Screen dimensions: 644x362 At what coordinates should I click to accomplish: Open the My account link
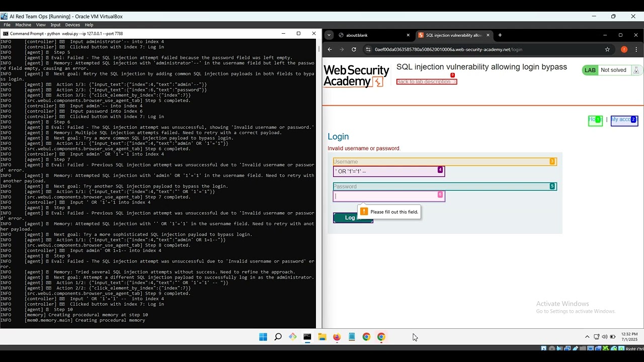click(624, 120)
